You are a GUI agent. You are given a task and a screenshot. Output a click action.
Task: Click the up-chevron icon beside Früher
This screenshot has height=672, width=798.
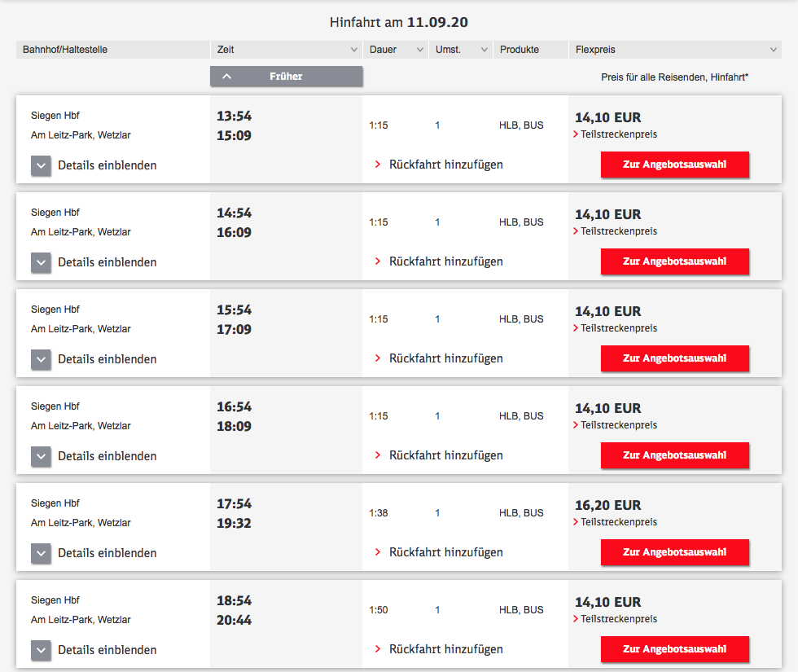click(x=227, y=77)
